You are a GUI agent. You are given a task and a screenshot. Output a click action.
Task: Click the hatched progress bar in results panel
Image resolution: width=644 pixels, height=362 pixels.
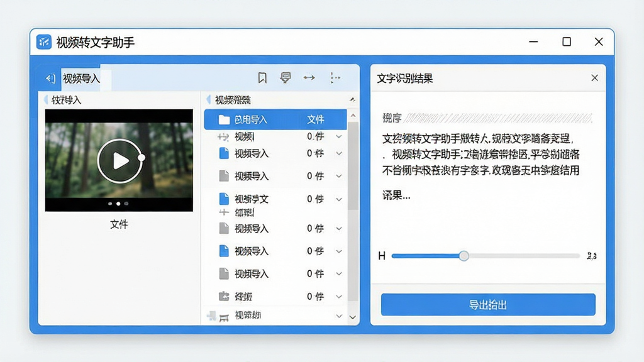click(498, 119)
